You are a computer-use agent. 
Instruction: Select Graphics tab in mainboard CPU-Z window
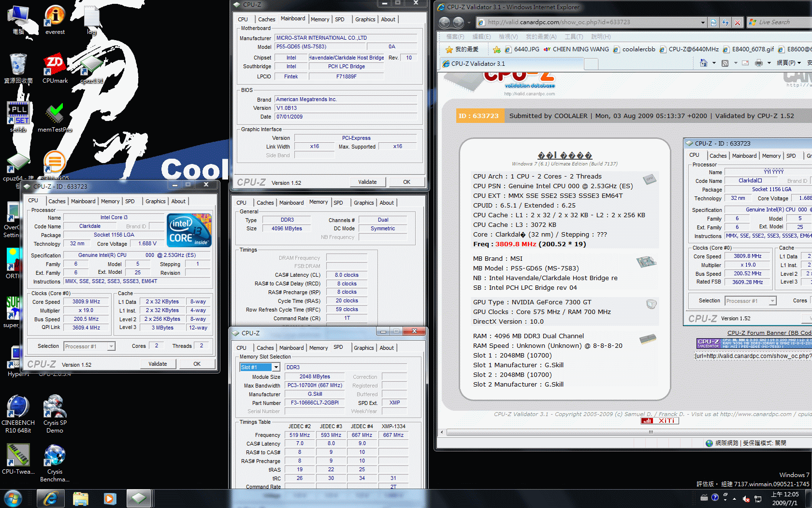pyautogui.click(x=365, y=19)
